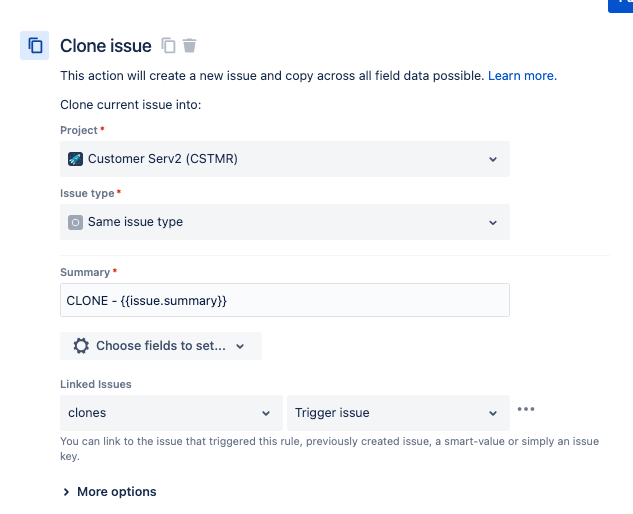Click the rocket avatar of Customer Serv2

(75, 159)
